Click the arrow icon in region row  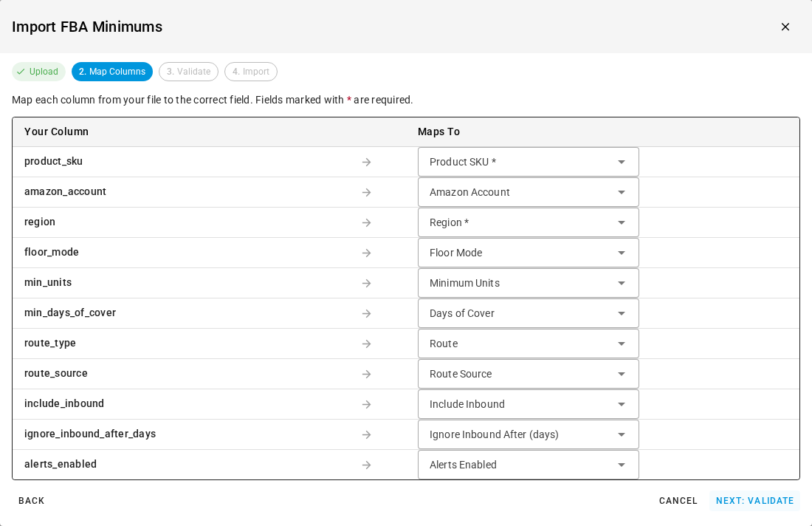coord(367,223)
